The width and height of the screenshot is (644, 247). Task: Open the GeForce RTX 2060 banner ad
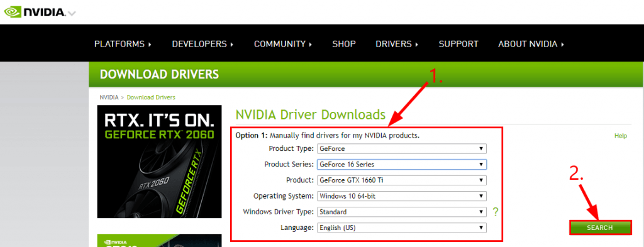coord(159,162)
